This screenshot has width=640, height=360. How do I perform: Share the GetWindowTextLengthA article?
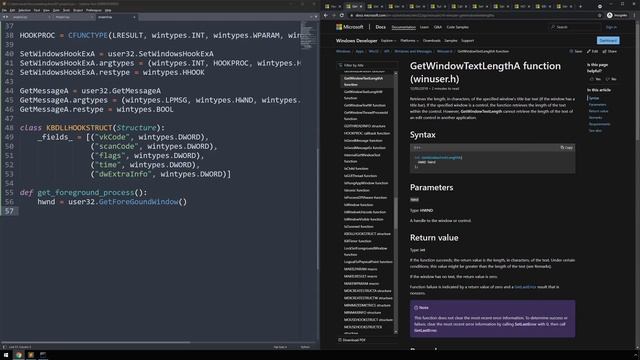click(x=610, y=51)
